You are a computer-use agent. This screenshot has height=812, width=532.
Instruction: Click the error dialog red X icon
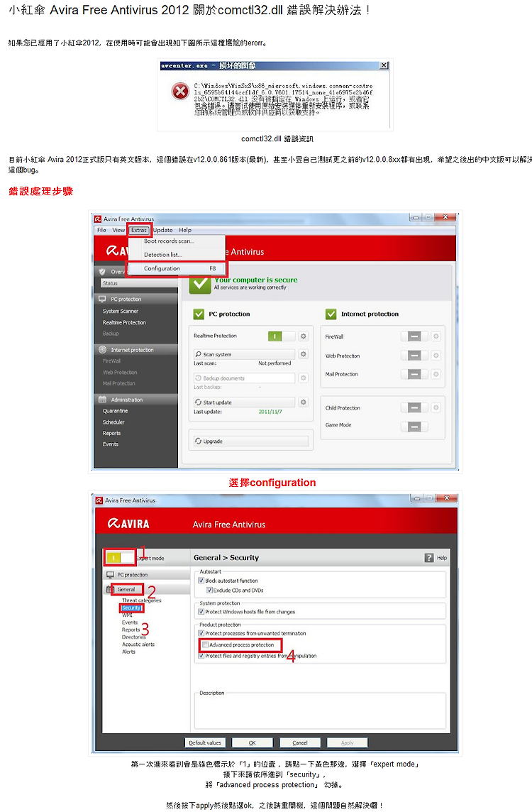pyautogui.click(x=180, y=92)
